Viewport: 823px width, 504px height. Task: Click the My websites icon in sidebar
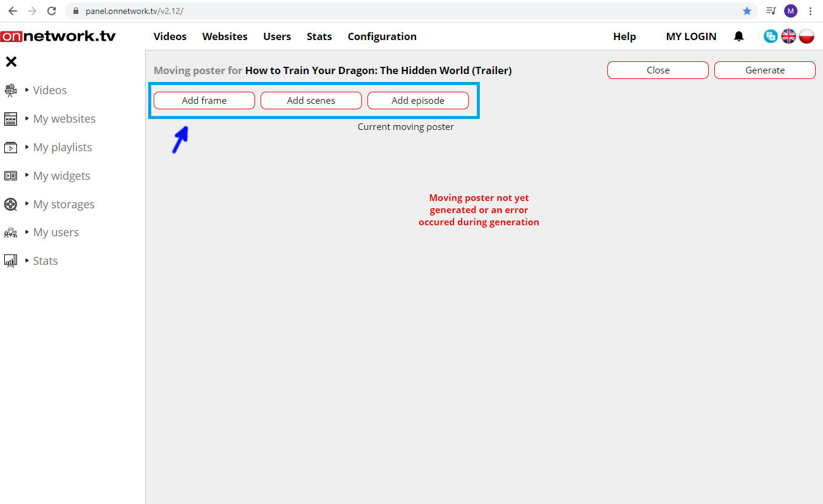[x=10, y=119]
